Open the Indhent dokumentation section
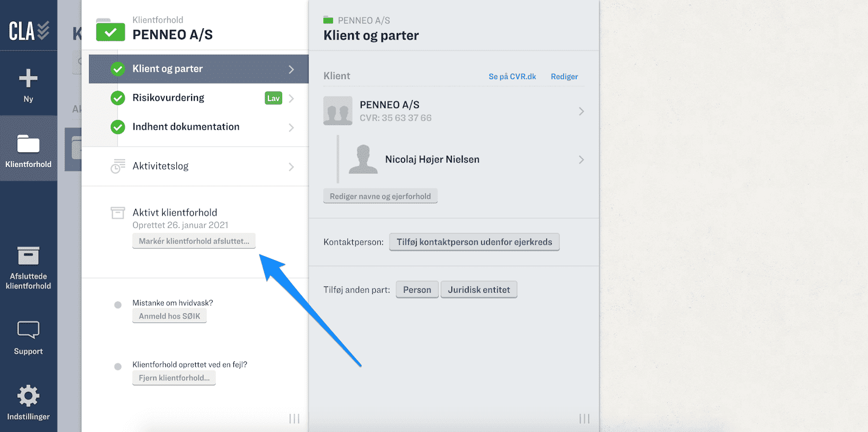Viewport: 868px width, 432px height. coord(199,127)
